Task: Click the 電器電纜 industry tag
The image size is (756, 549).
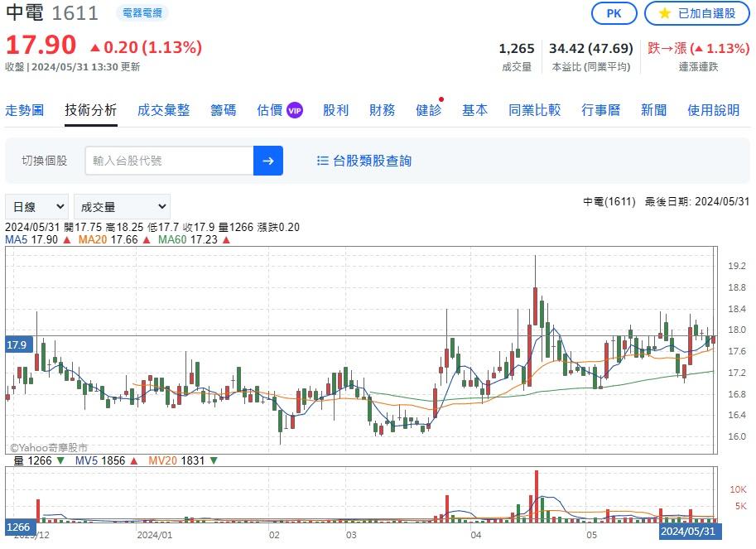Action: point(142,12)
